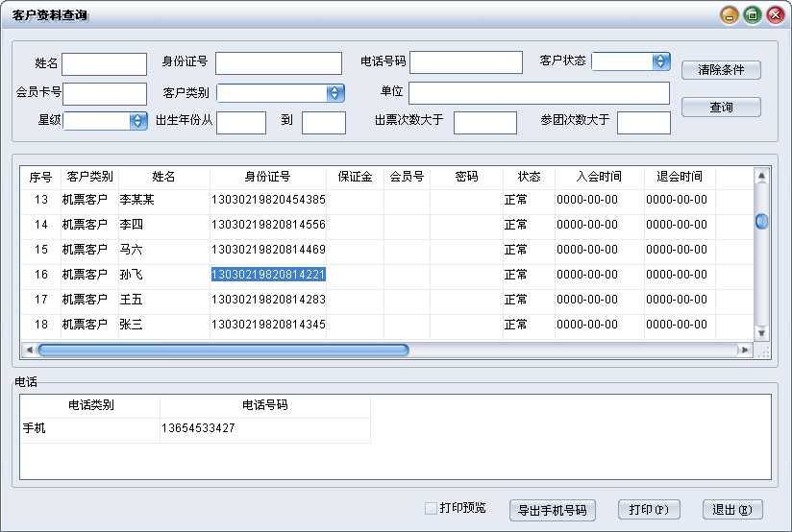Select customer name 马六

point(132,250)
